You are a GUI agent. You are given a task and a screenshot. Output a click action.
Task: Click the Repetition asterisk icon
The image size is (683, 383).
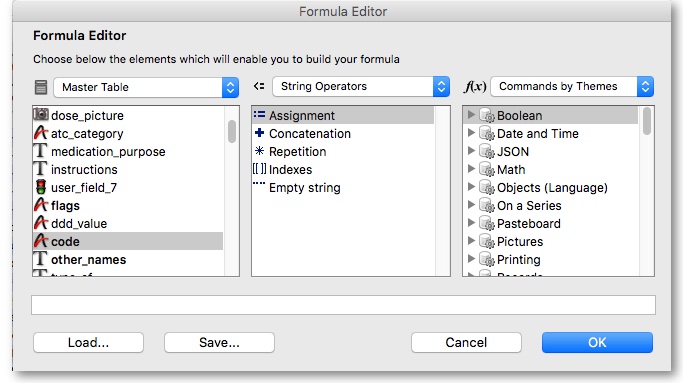(x=259, y=151)
